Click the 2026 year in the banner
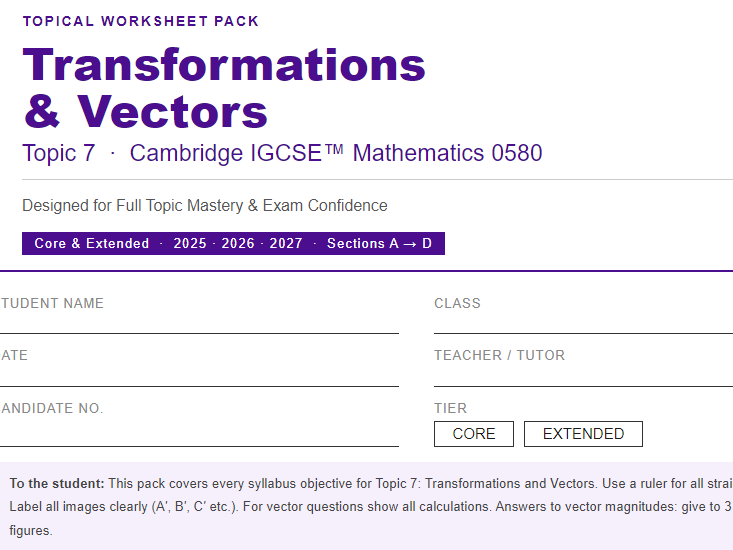Viewport: 733px width, 550px height. coord(238,243)
